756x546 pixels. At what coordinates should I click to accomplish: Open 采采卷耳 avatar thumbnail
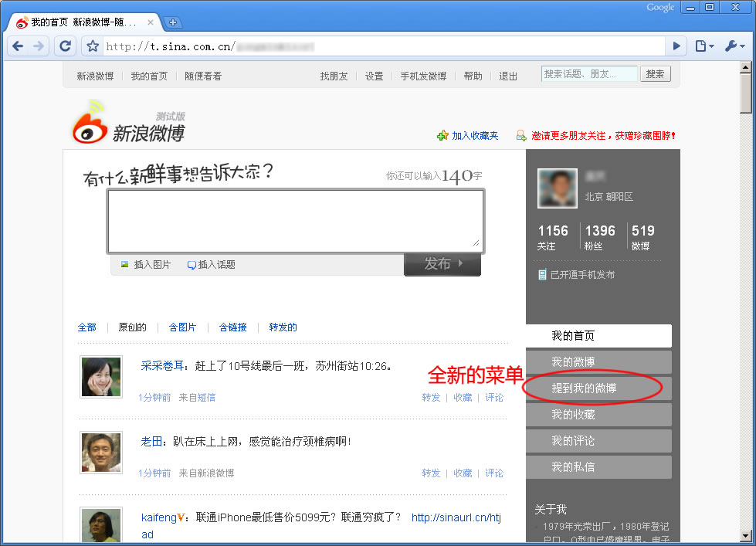tap(101, 377)
